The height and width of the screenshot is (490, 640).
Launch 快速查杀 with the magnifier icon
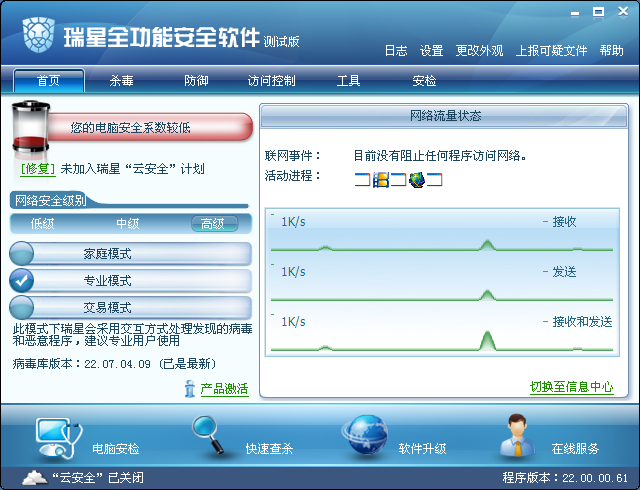[209, 434]
